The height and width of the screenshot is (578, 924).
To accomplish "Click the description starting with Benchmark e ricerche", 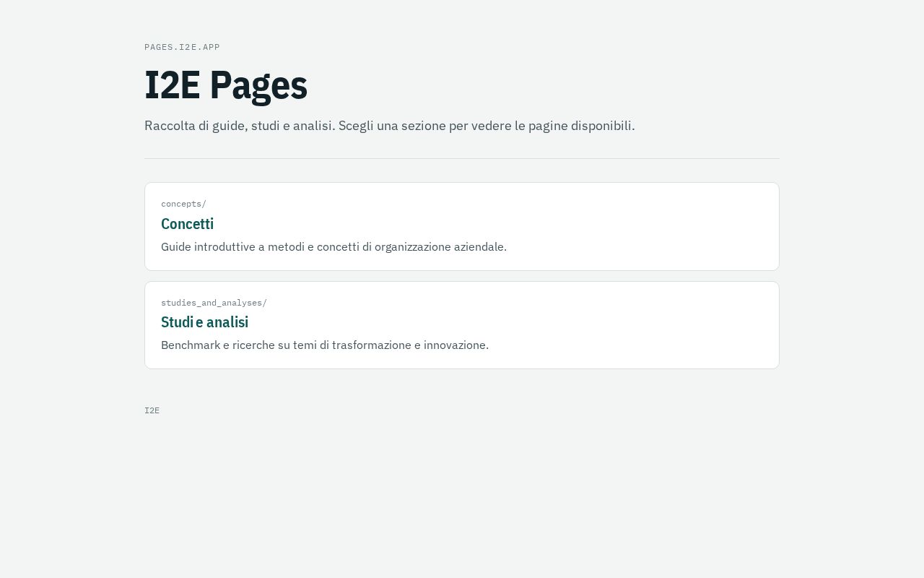I will [x=325, y=345].
